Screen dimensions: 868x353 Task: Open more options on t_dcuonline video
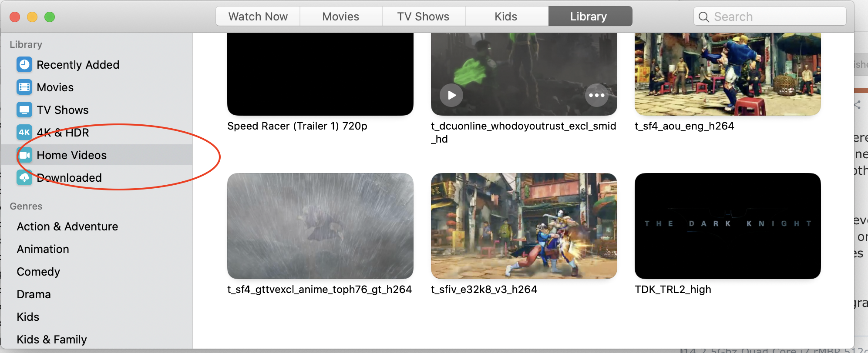[596, 95]
